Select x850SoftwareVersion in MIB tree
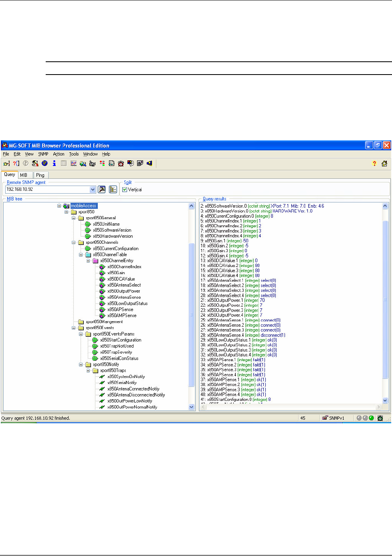Image resolution: width=392 pixels, height=556 pixels. [112, 230]
